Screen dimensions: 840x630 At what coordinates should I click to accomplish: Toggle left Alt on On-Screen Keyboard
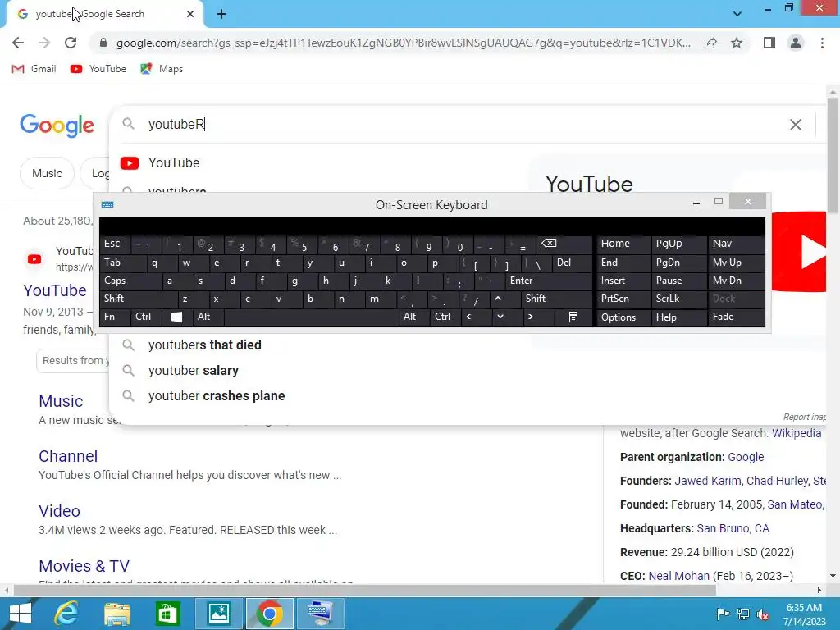click(x=208, y=317)
